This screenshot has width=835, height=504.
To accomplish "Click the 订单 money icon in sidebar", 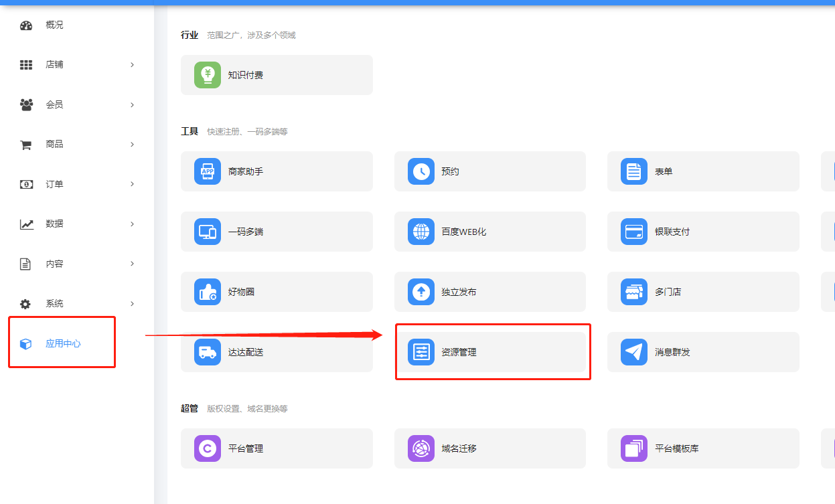I will pyautogui.click(x=26, y=184).
